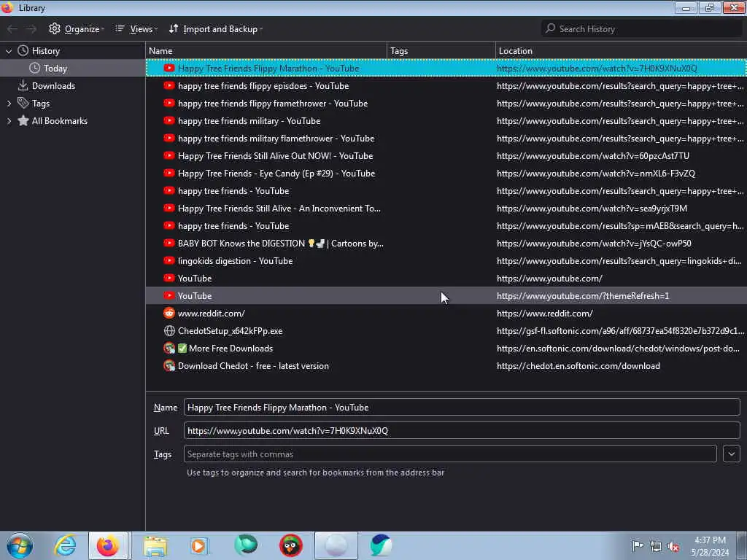Open the media player taskbar icon
This screenshot has height=560, width=747.
tap(200, 545)
